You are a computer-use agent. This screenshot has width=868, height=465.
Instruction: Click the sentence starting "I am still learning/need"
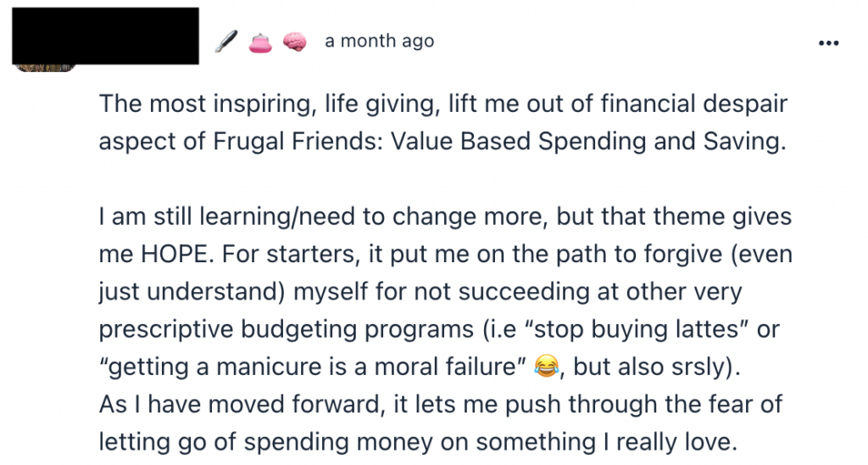click(444, 217)
